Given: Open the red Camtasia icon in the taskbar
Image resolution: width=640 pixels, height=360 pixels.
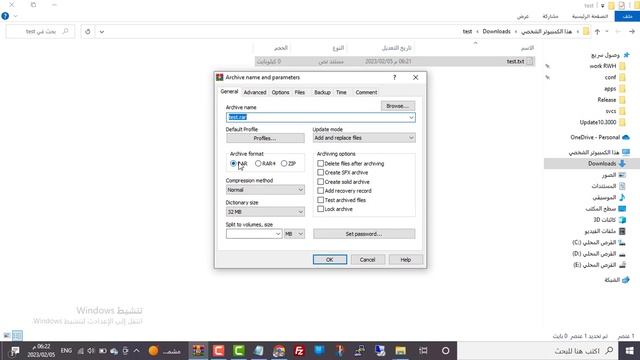Looking at the screenshot, I should point(218,351).
